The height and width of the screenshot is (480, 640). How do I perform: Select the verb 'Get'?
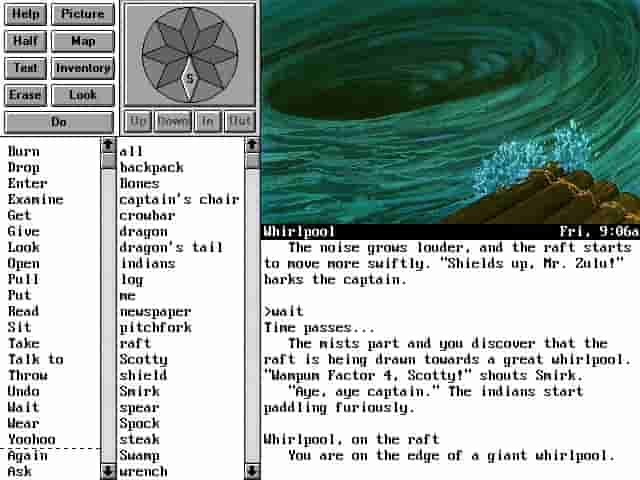pyautogui.click(x=20, y=215)
